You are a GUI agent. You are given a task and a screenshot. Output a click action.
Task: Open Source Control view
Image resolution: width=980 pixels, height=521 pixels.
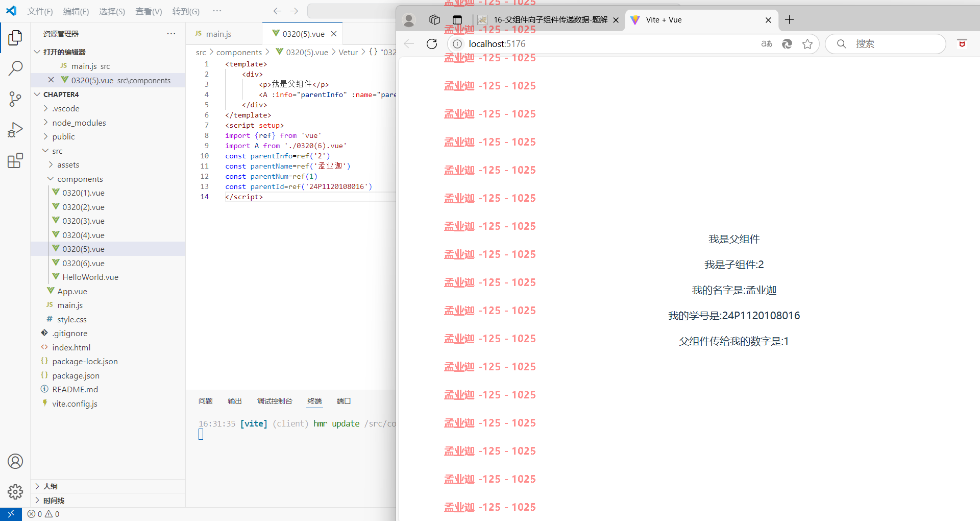pos(15,99)
